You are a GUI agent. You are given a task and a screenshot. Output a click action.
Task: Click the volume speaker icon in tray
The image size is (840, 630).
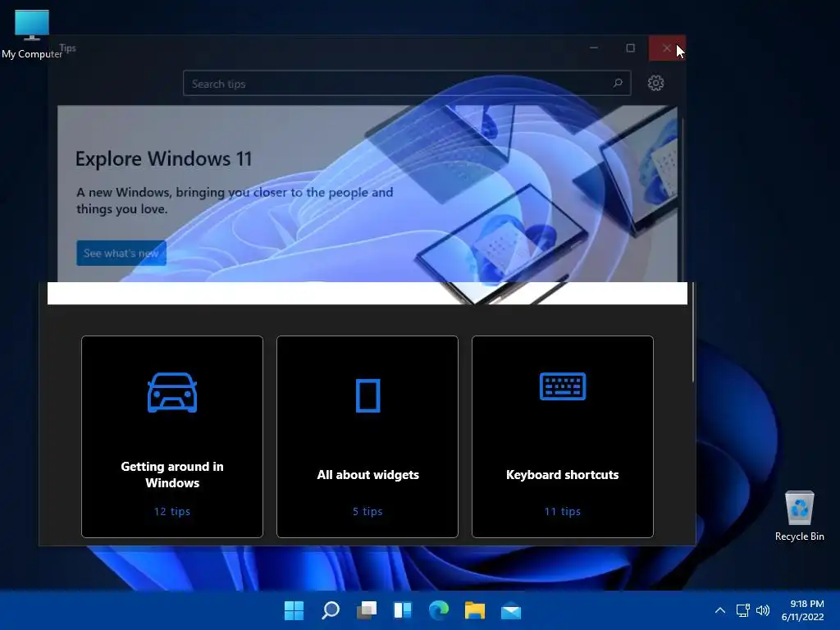763,610
